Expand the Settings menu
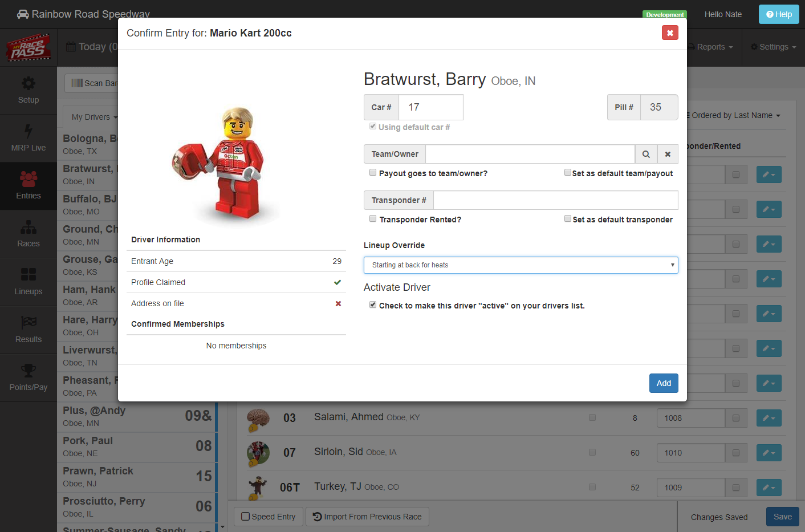Screen dimensions: 805x532 773,47
